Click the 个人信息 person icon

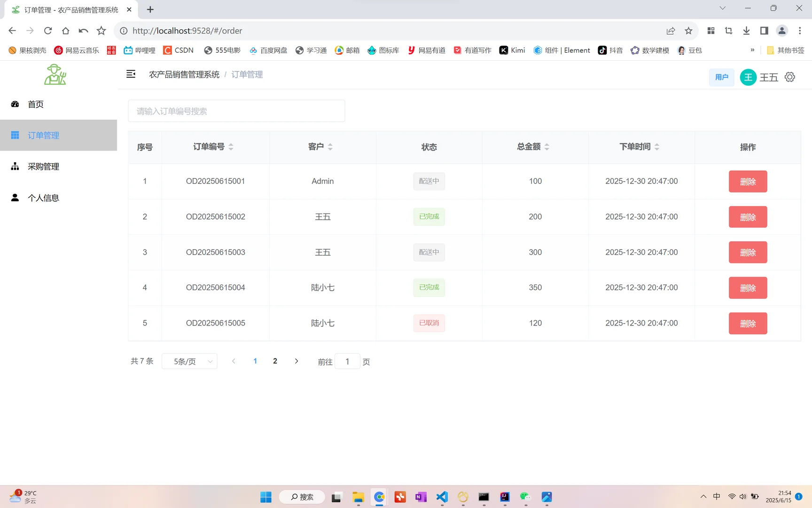(x=15, y=198)
